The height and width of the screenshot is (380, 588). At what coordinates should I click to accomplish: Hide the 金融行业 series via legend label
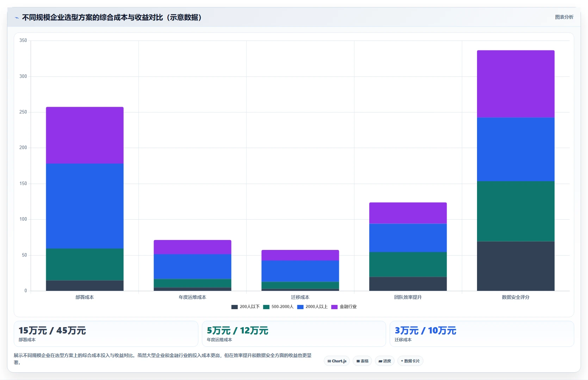348,307
